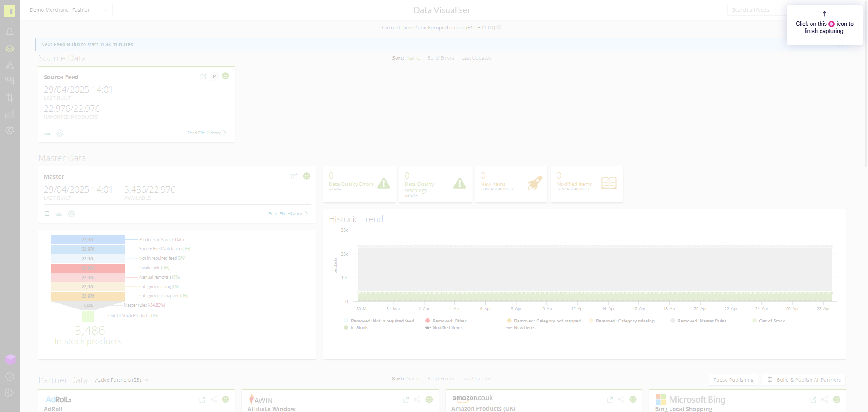Click the Pause Publishing button
This screenshot has height=412, width=868.
pos(733,380)
